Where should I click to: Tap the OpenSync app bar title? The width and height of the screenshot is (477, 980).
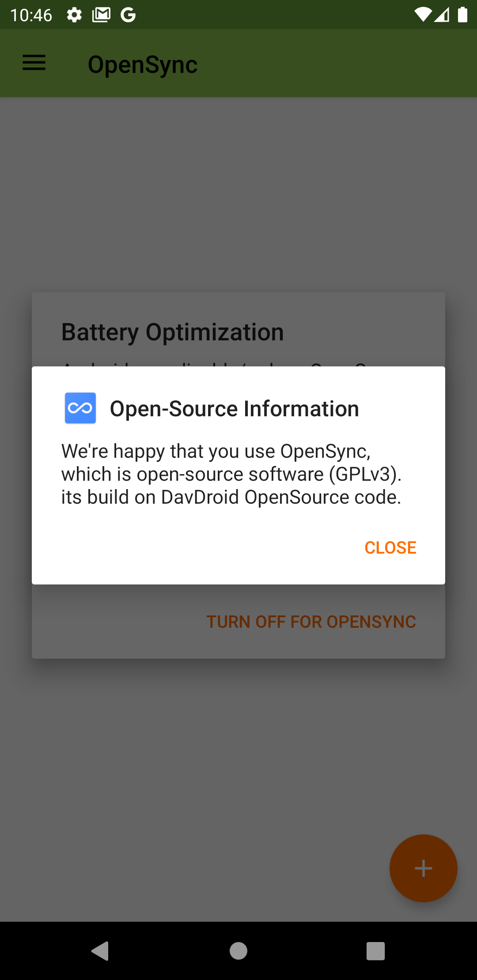[x=143, y=64]
